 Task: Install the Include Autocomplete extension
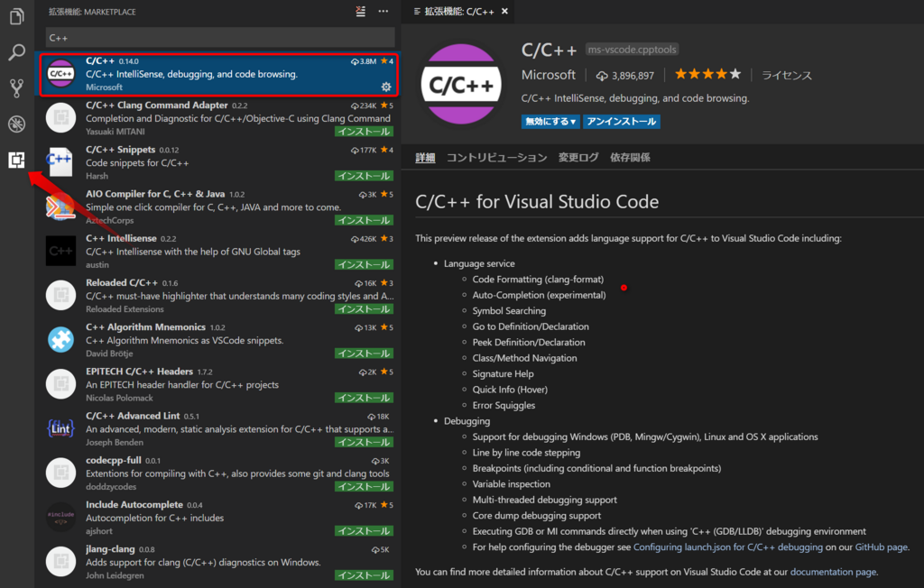click(365, 531)
